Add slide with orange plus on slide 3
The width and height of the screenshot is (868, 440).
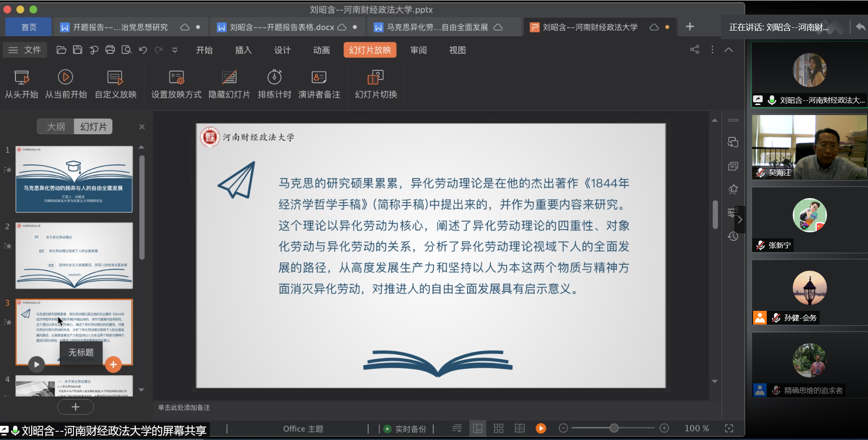click(113, 364)
